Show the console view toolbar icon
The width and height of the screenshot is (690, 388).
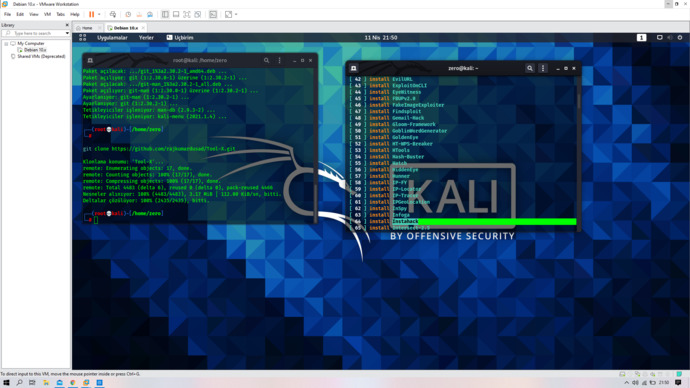213,15
